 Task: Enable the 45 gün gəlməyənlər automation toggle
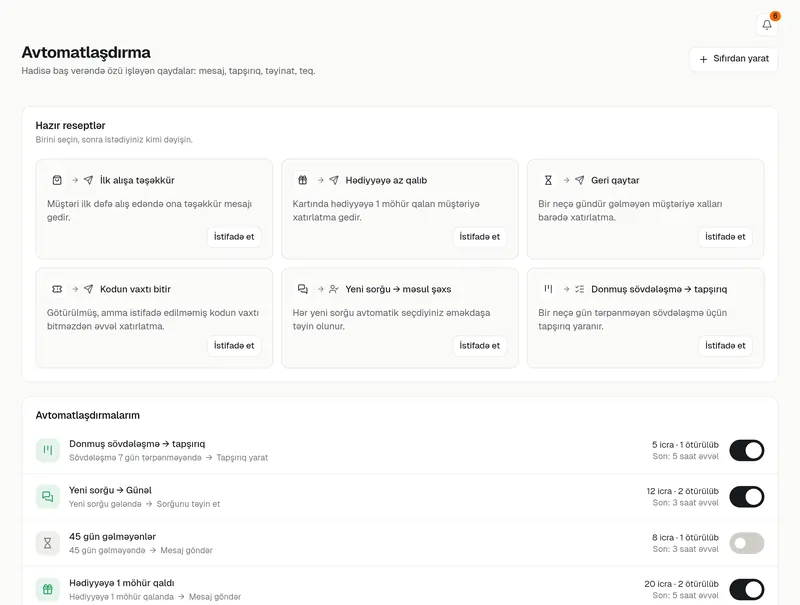point(746,543)
